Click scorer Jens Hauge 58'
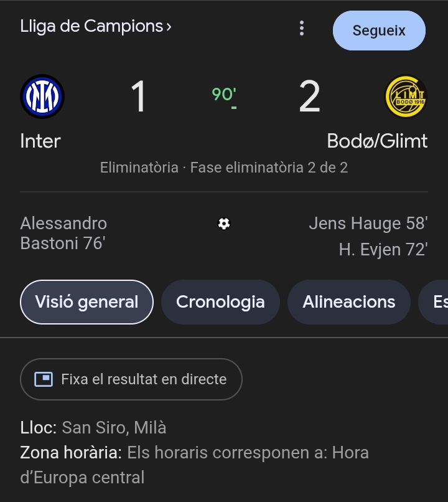 368,223
